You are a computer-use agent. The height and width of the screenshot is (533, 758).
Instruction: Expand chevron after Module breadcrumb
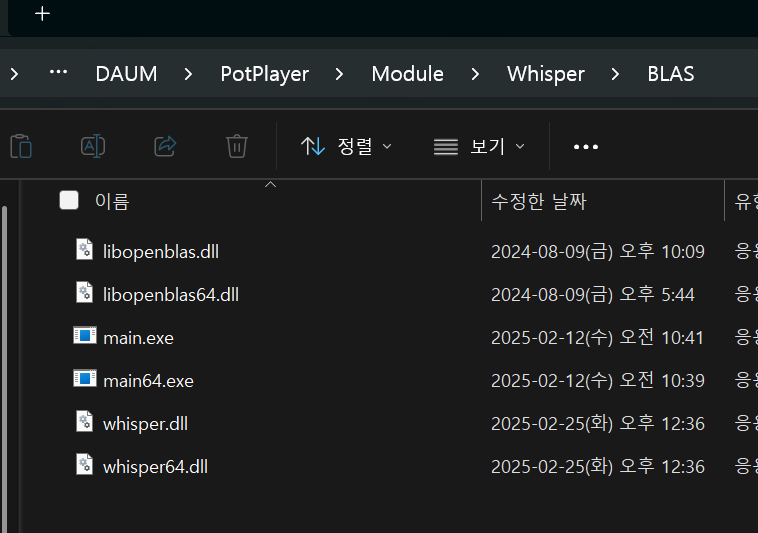[475, 74]
